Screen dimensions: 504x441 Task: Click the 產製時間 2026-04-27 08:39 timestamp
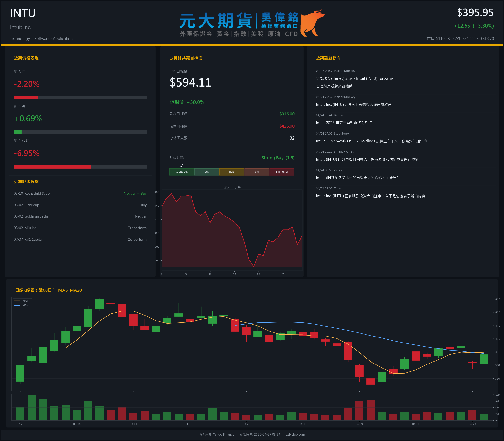260,435
